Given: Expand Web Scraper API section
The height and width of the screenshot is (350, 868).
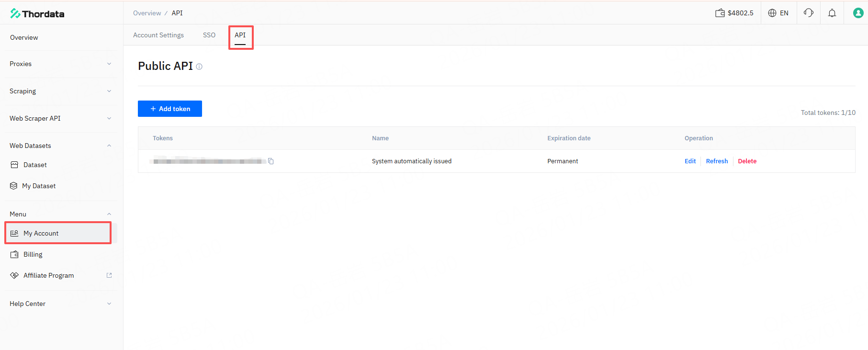Looking at the screenshot, I should 60,118.
